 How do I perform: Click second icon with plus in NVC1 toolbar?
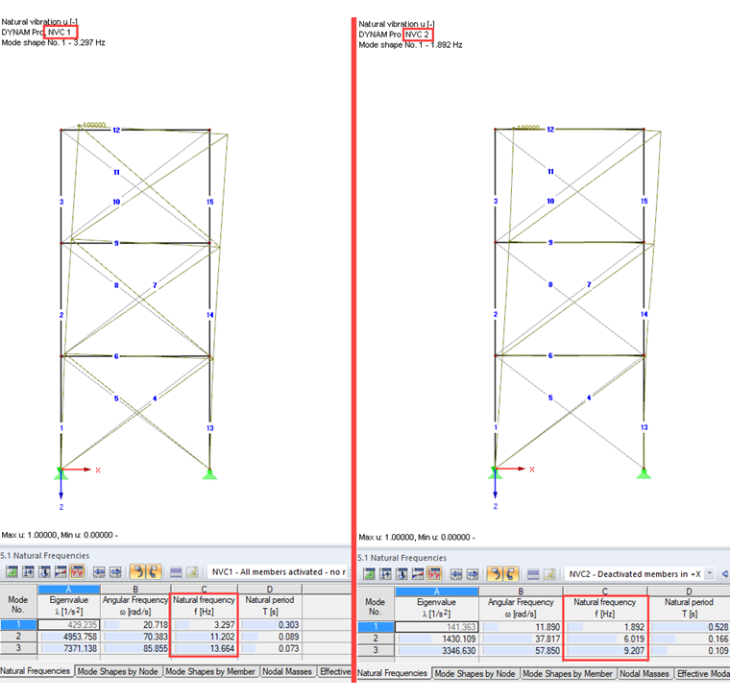pyautogui.click(x=29, y=571)
